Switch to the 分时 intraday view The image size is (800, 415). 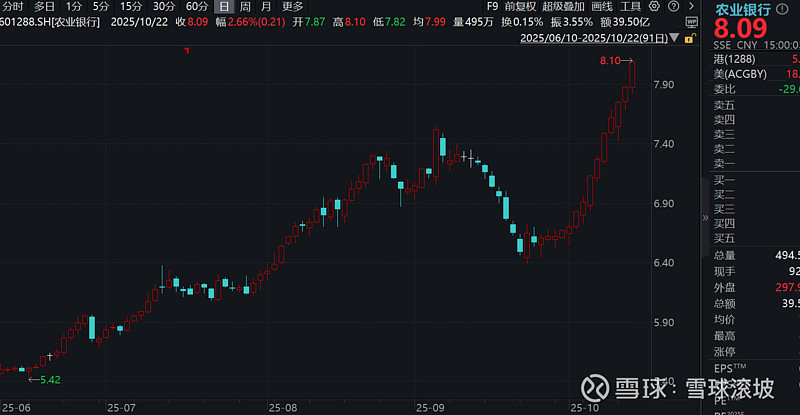coord(12,6)
